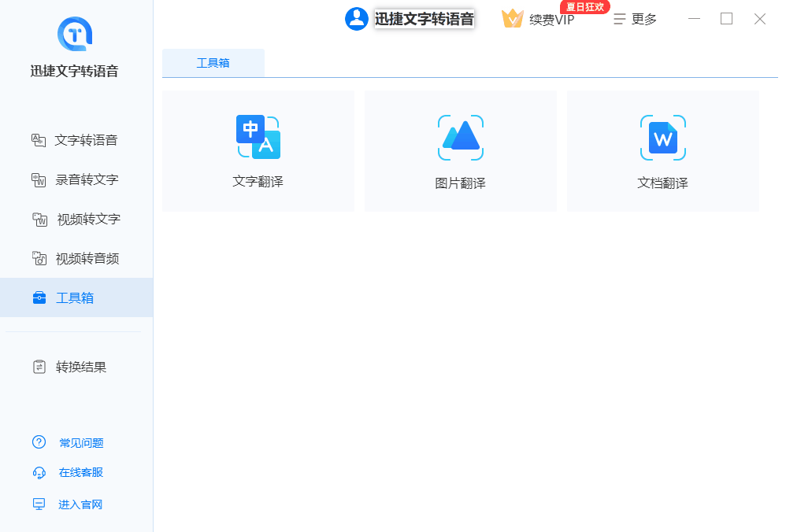Open the 常见问题 link
Image resolution: width=786 pixels, height=532 pixels.
81,443
